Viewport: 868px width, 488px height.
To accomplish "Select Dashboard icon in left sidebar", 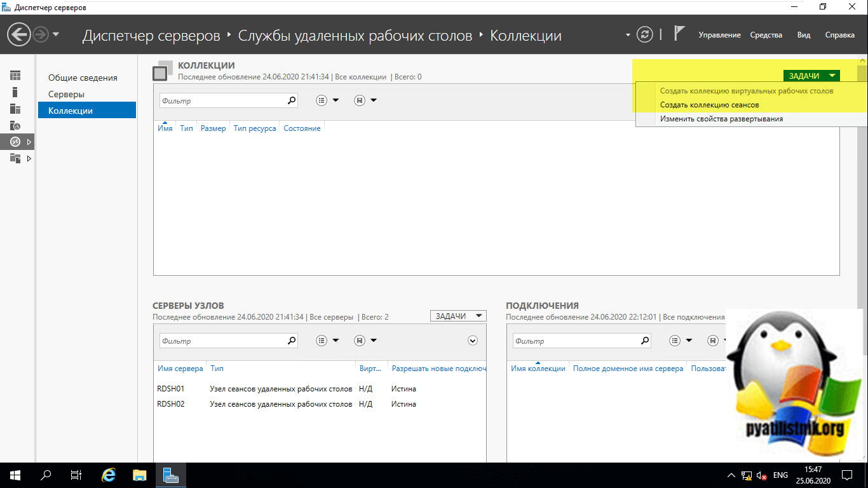I will [15, 76].
